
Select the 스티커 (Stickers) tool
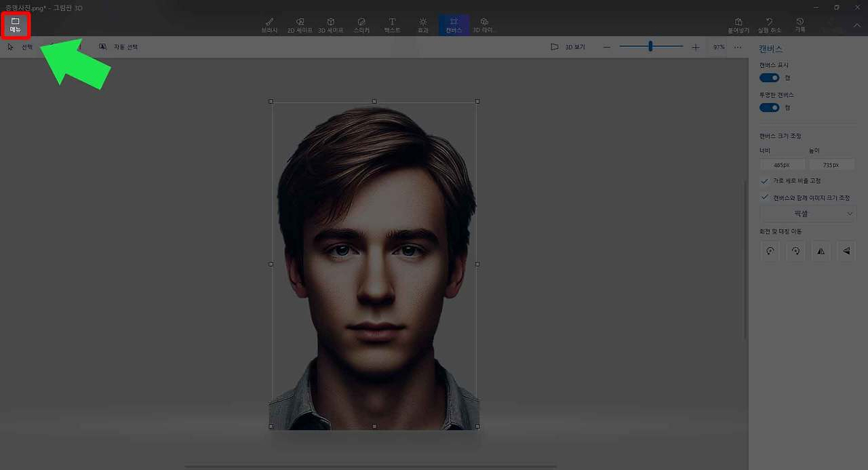coord(361,25)
